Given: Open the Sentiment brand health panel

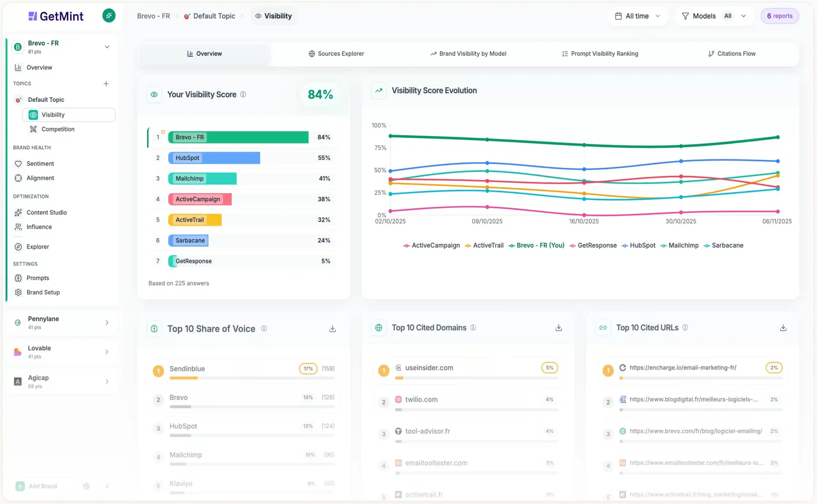Looking at the screenshot, I should 40,164.
